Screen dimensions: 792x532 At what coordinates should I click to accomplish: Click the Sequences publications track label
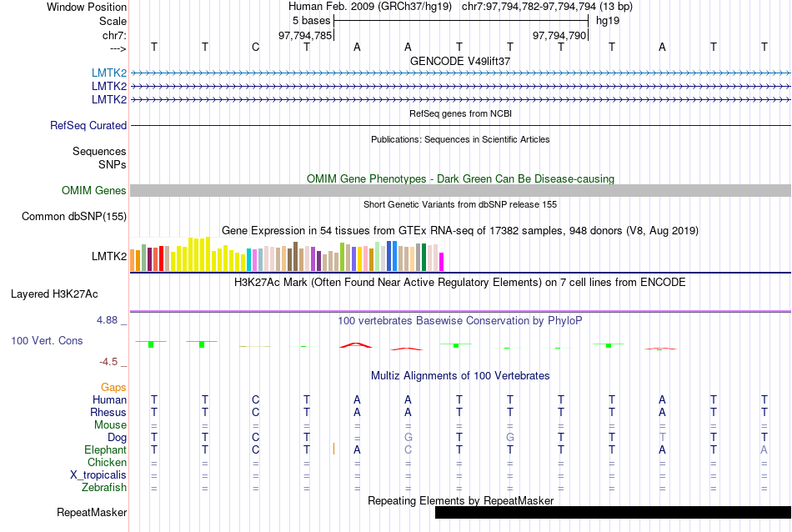pos(99,151)
